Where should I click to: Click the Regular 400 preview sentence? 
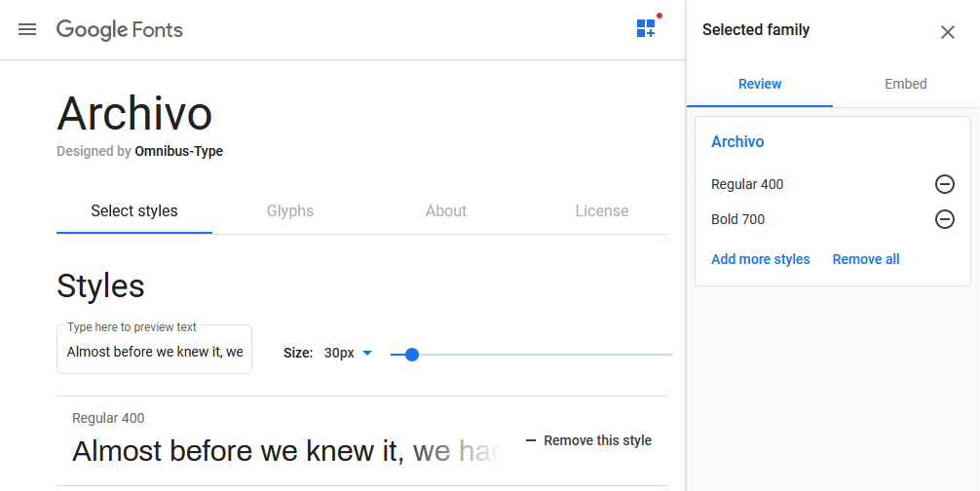click(x=289, y=451)
